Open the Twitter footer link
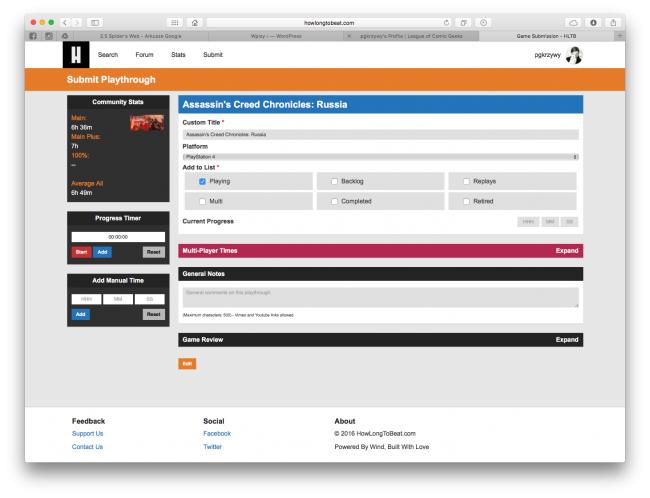The image size is (650, 498). 212,447
